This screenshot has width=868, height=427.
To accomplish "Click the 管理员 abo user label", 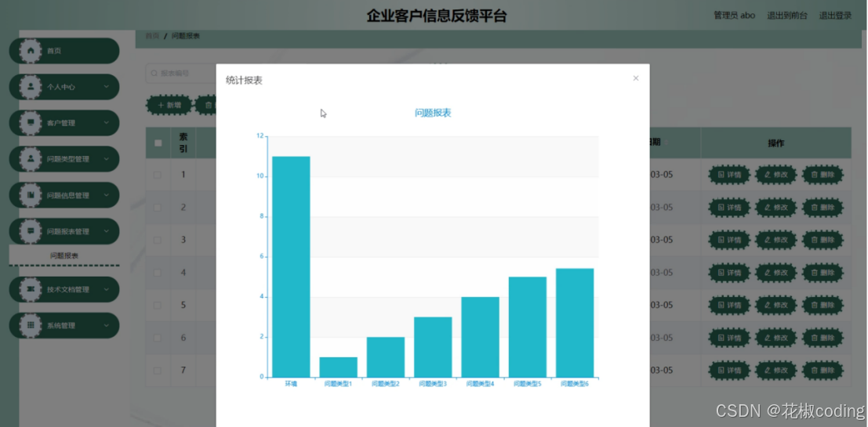I will tap(734, 16).
